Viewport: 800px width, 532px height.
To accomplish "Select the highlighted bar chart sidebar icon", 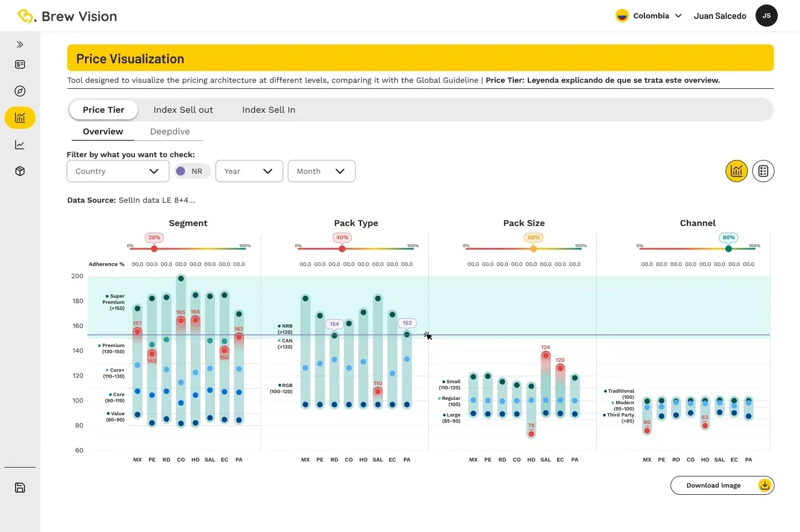I will click(20, 118).
